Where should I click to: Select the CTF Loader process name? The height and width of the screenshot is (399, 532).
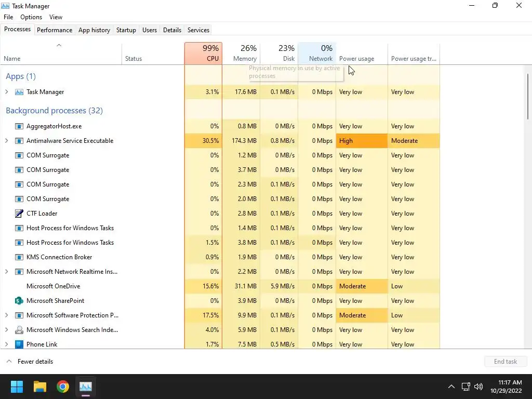[x=42, y=214]
